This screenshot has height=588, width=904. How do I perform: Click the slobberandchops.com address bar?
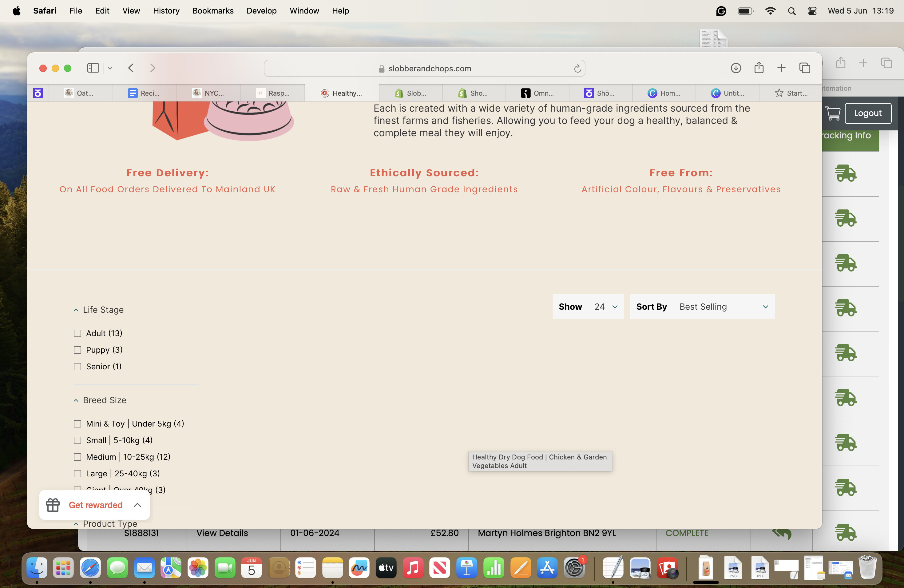[424, 68]
